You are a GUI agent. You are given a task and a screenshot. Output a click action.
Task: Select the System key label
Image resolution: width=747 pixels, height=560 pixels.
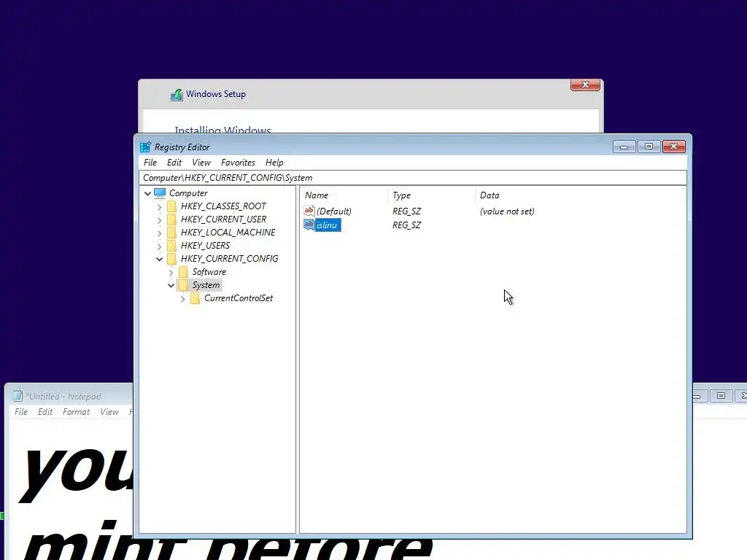point(206,285)
